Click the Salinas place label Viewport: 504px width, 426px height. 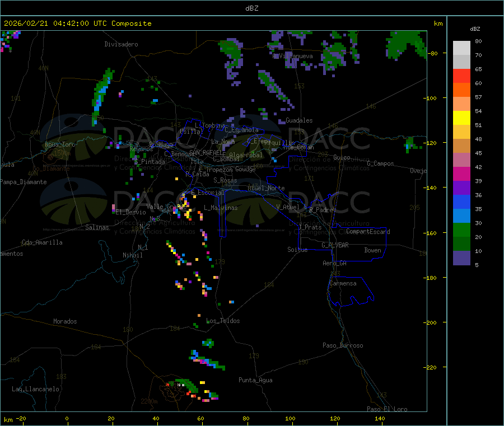point(97,227)
